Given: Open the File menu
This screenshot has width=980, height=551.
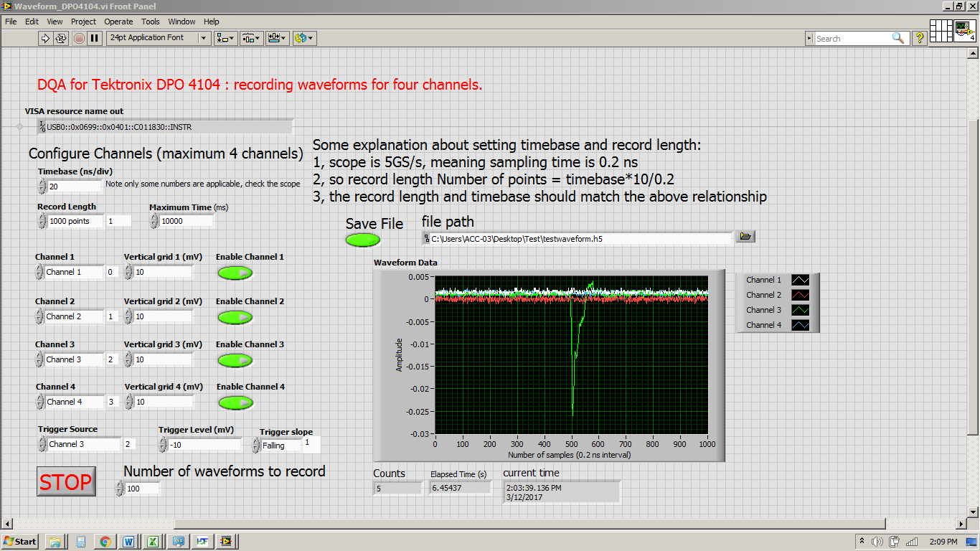Looking at the screenshot, I should click(11, 22).
